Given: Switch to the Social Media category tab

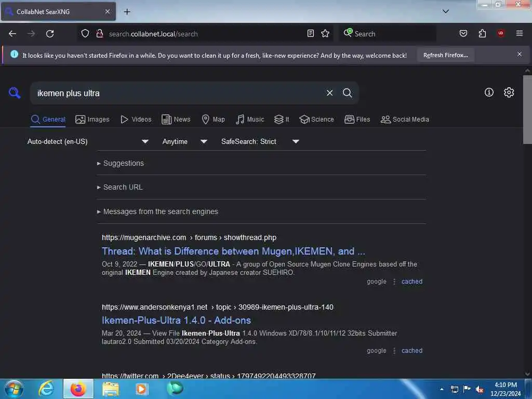Looking at the screenshot, I should tap(405, 119).
